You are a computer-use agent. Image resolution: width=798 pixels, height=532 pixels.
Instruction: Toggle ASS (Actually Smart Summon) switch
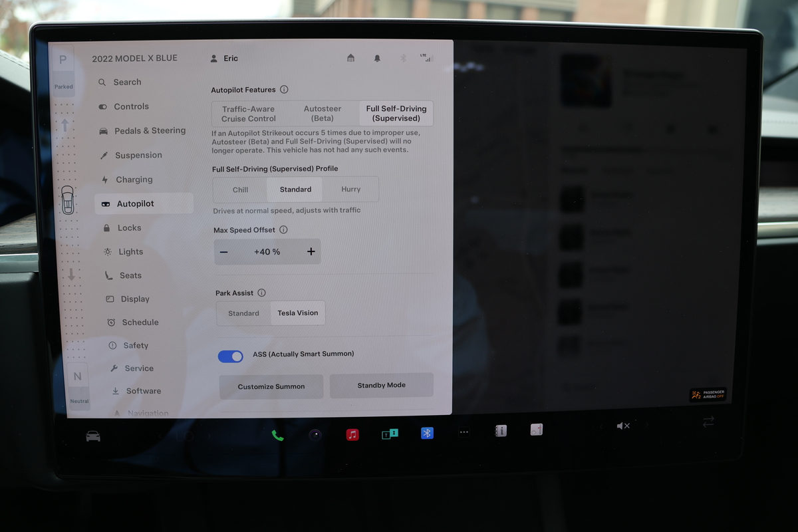[231, 356]
